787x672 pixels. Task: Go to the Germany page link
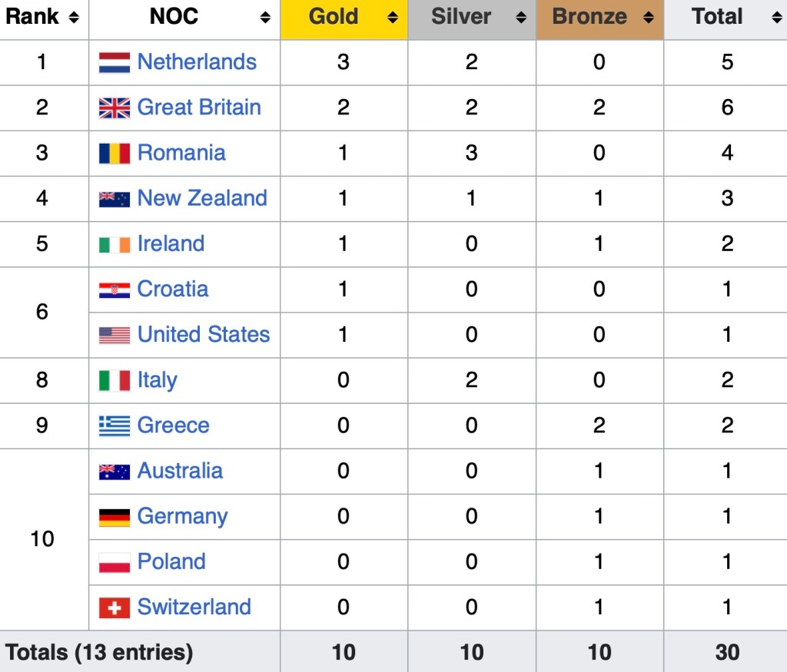click(x=182, y=516)
